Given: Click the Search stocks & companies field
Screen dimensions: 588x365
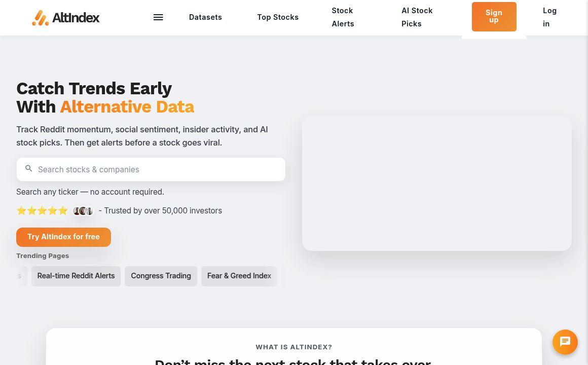Looking at the screenshot, I should [157, 169].
